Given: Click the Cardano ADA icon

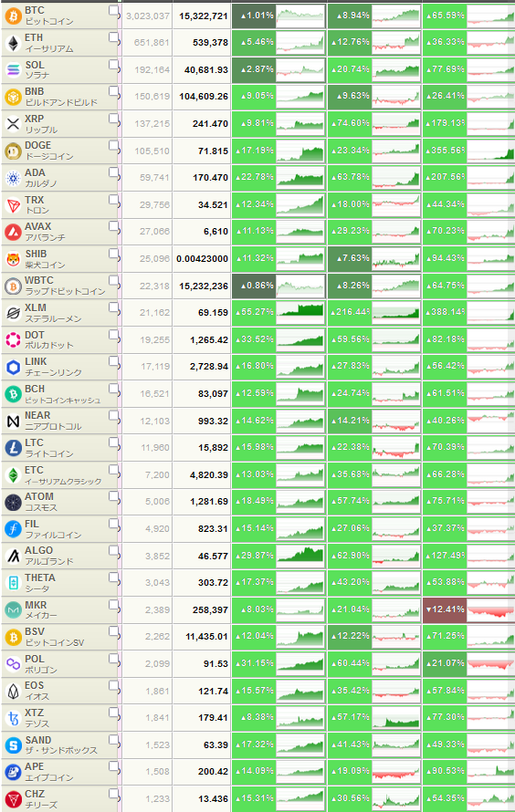Looking at the screenshot, I should [13, 178].
